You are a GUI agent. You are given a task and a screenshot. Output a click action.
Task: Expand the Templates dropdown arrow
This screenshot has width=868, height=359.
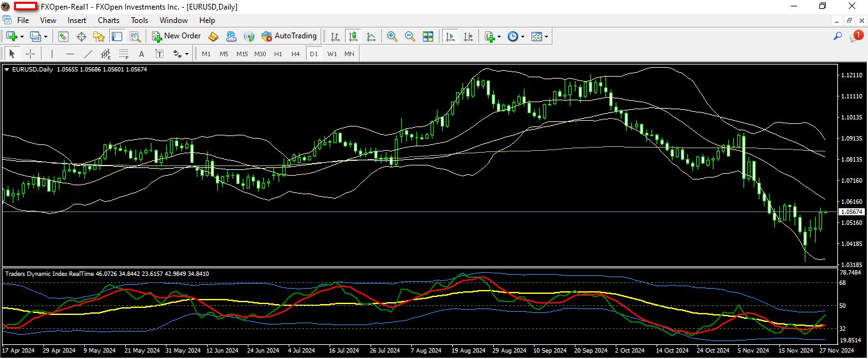pyautogui.click(x=547, y=36)
